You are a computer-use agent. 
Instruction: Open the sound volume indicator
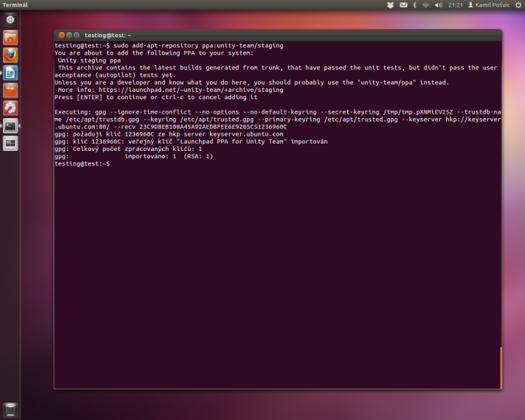click(439, 5)
